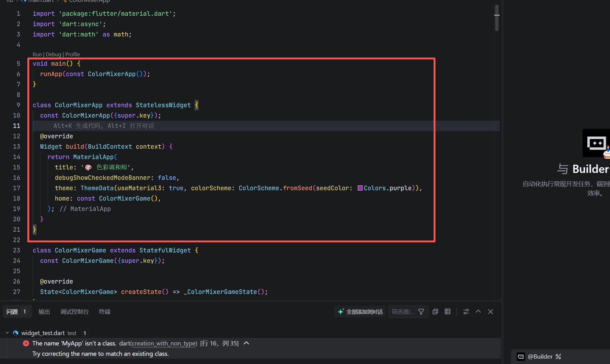Viewport: 610px width, 364px height.
Task: Switch to the 终端 tab
Action: pos(104,312)
